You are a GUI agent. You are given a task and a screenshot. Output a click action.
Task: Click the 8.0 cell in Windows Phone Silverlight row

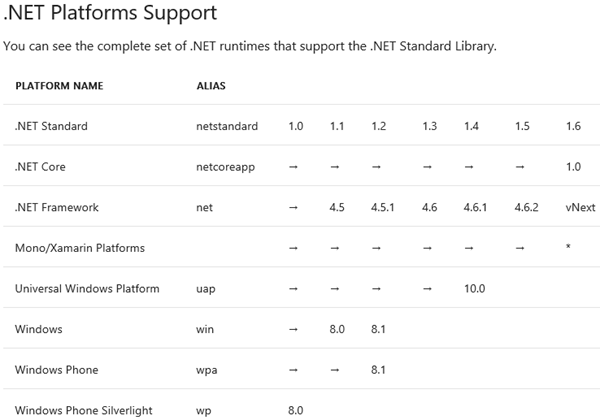click(295, 410)
